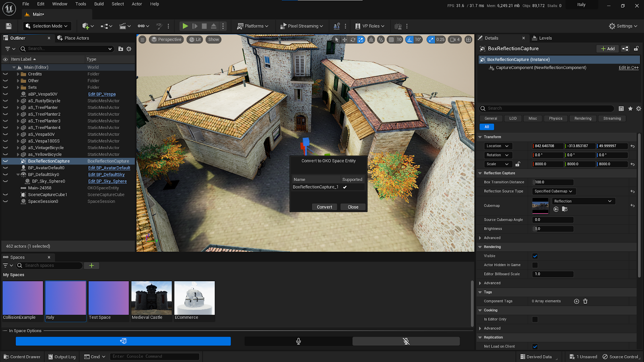Open the Build menu
Screen dimensions: 644x362
tap(99, 4)
